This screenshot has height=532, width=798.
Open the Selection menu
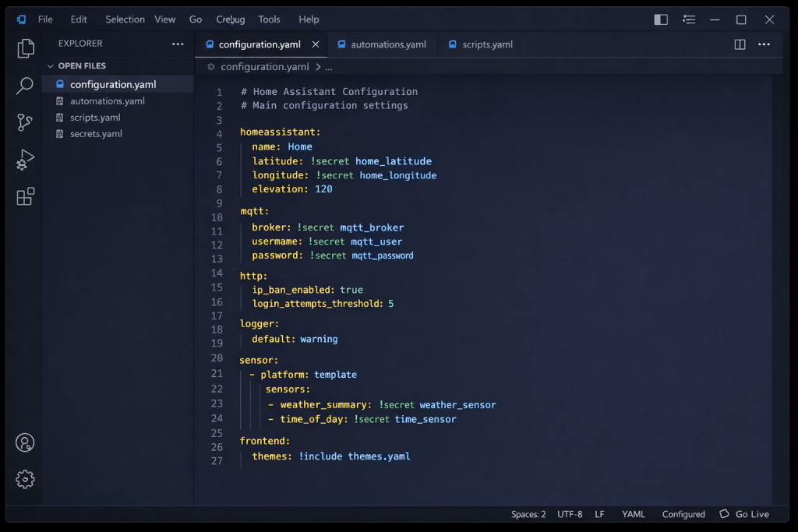click(125, 19)
